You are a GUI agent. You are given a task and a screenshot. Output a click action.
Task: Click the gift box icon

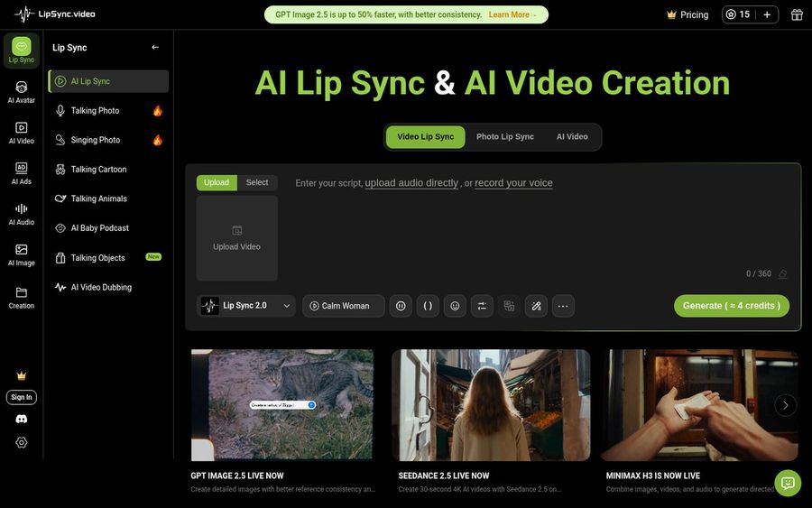[x=797, y=14]
